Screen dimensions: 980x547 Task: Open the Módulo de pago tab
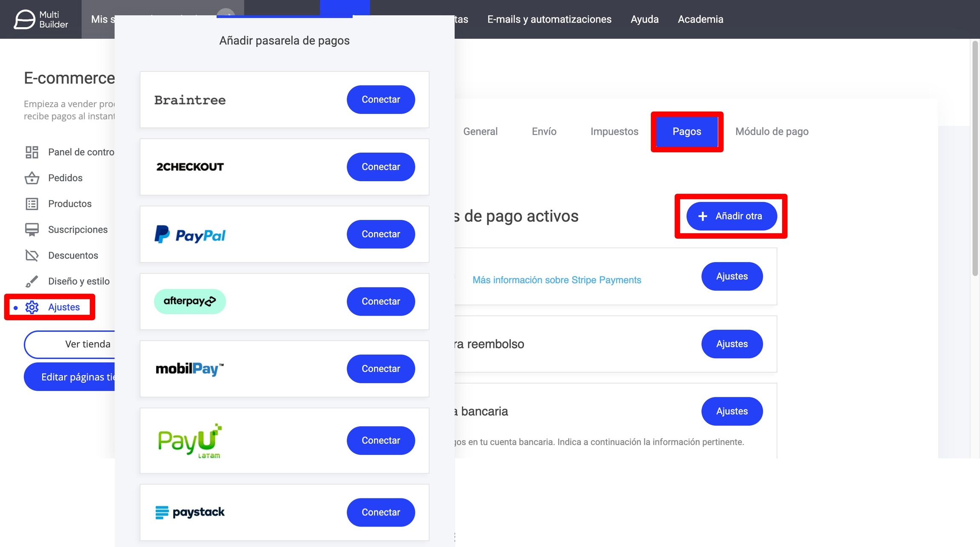pos(772,131)
